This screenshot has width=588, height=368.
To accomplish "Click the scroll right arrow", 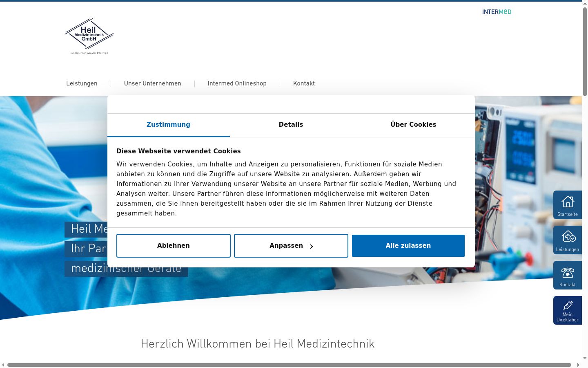I will point(578,365).
